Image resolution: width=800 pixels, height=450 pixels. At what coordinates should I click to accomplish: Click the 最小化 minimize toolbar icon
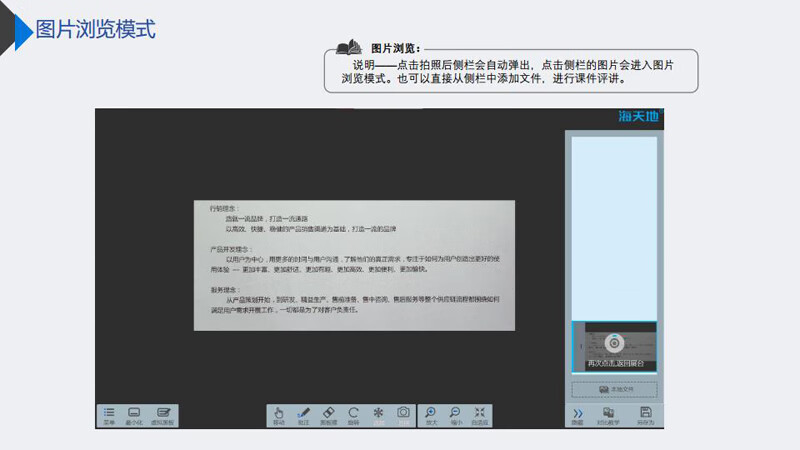134,416
